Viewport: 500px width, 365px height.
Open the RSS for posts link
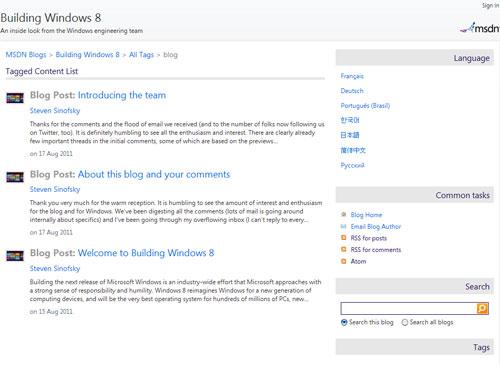click(x=369, y=238)
